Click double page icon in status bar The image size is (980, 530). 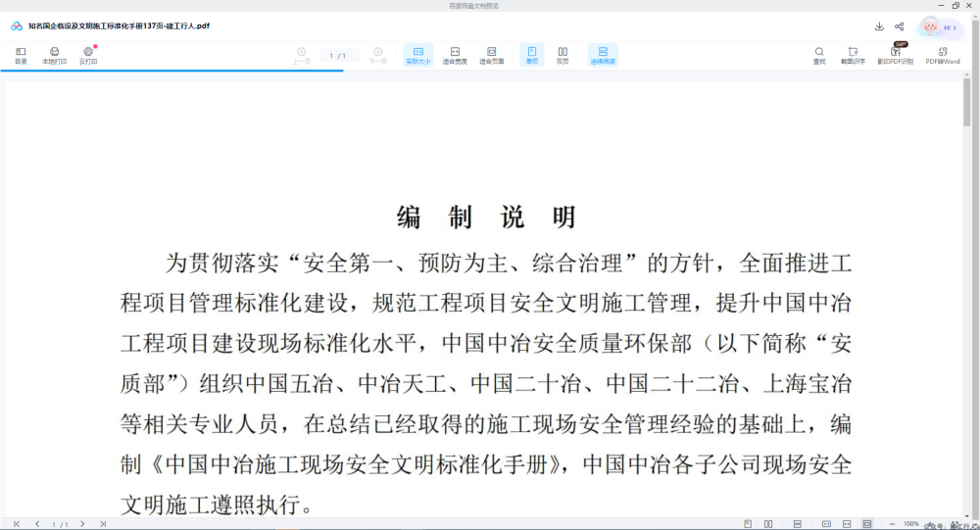coord(768,524)
